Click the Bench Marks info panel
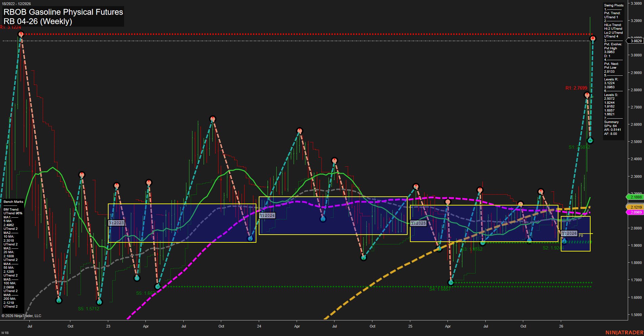Screen dimensions: 644x336 pos(13,201)
